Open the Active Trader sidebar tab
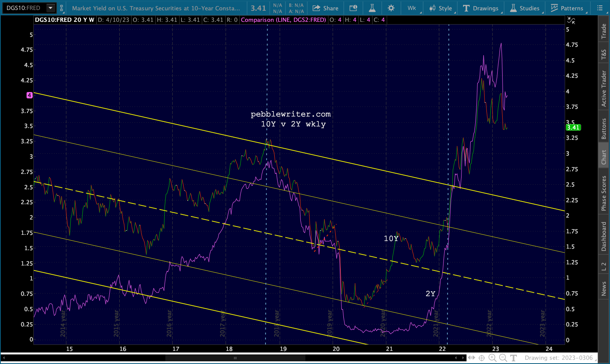The width and height of the screenshot is (610, 364). (604, 89)
